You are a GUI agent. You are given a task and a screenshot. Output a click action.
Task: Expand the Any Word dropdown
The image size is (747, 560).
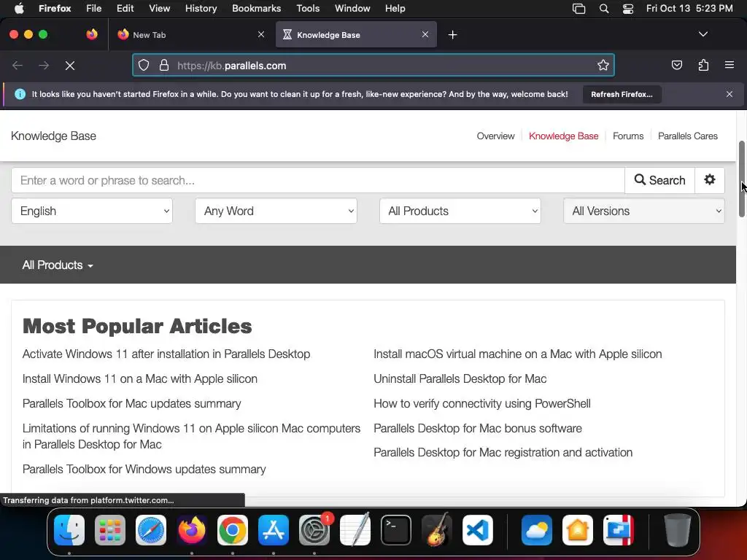(276, 211)
